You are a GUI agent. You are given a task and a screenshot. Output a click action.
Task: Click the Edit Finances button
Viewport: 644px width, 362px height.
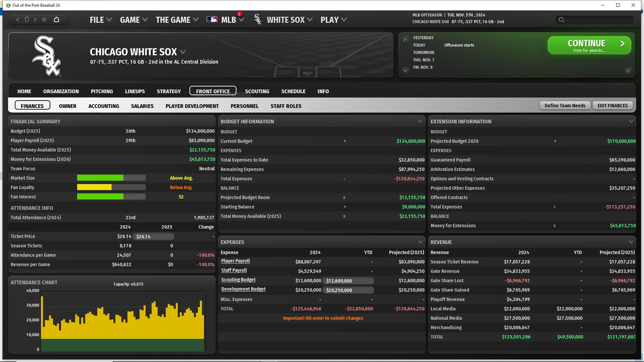pyautogui.click(x=612, y=106)
